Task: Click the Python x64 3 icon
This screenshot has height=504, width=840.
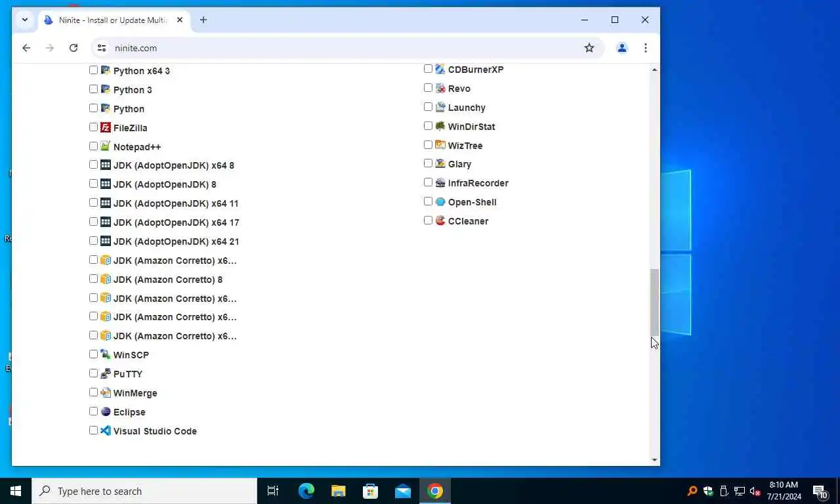Action: point(105,70)
